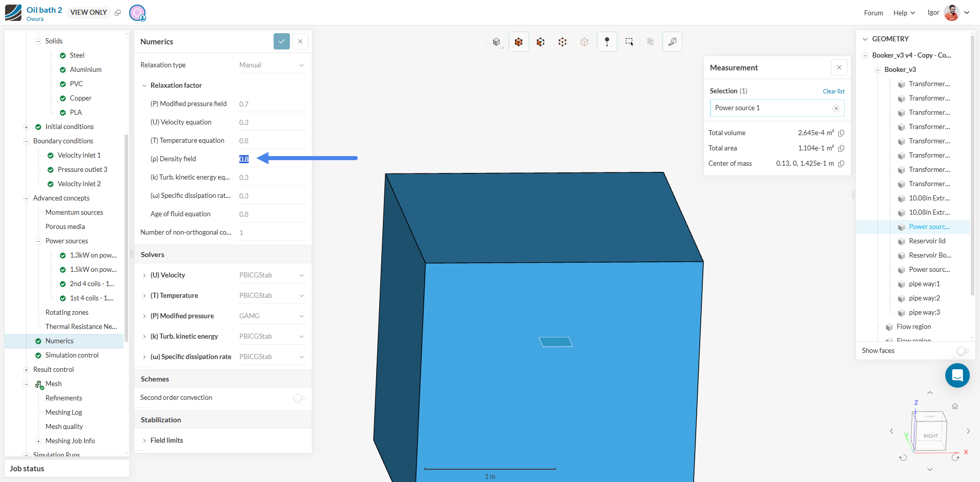Open the Relaxation type dropdown
This screenshot has height=482, width=980.
tap(272, 65)
